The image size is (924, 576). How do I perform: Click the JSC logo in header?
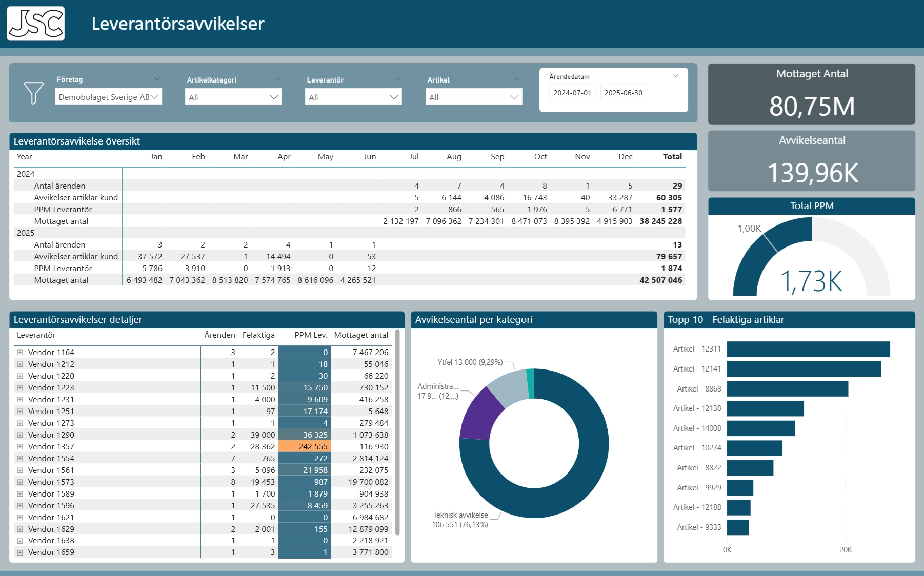coord(36,24)
